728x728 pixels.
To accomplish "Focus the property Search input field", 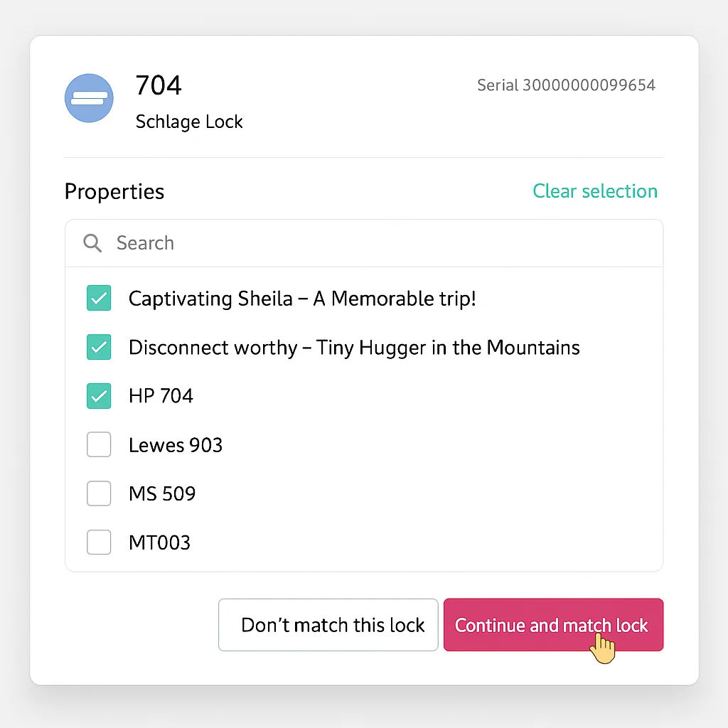I will click(384, 243).
